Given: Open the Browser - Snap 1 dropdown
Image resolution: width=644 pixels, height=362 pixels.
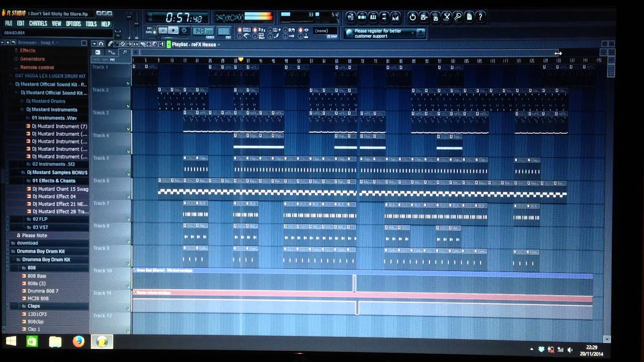Looking at the screenshot, I should [x=39, y=43].
